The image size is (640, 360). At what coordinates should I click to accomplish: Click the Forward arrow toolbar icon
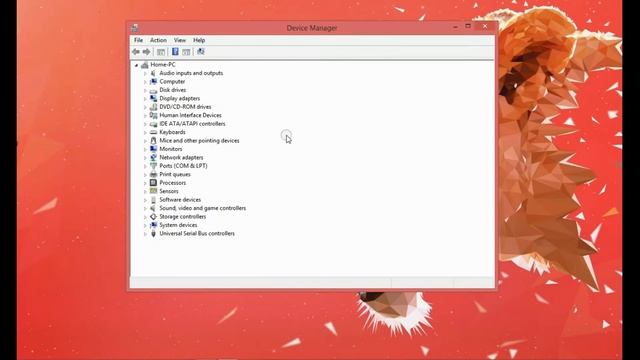146,52
